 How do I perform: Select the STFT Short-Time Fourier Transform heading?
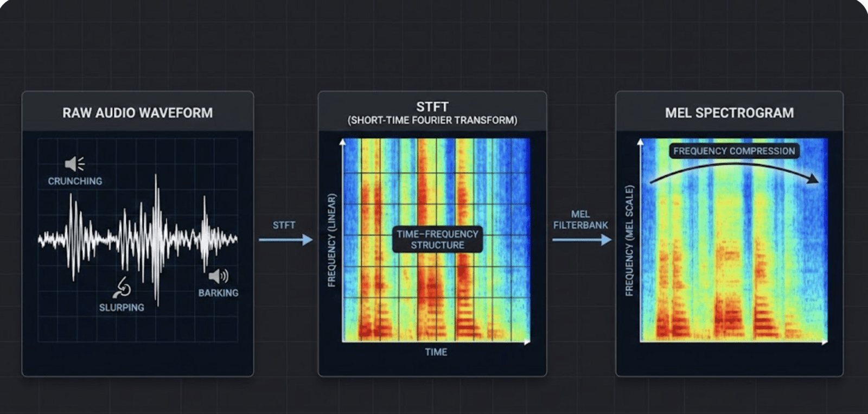(432, 113)
